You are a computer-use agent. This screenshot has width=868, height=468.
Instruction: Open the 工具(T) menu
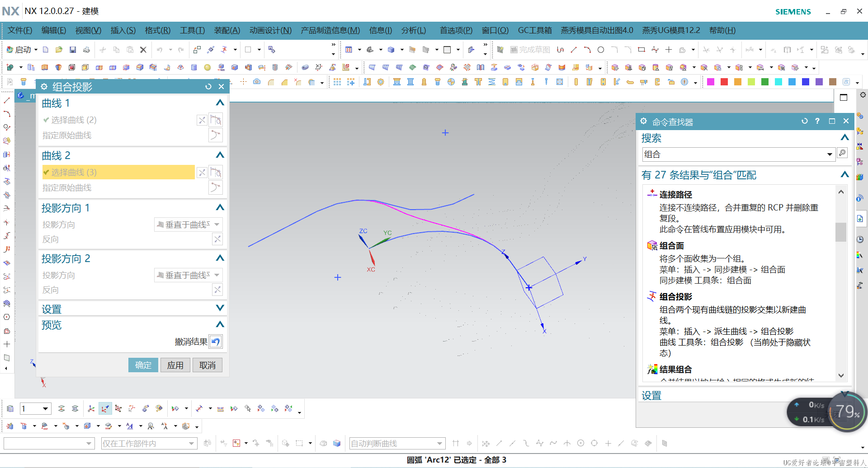(193, 30)
